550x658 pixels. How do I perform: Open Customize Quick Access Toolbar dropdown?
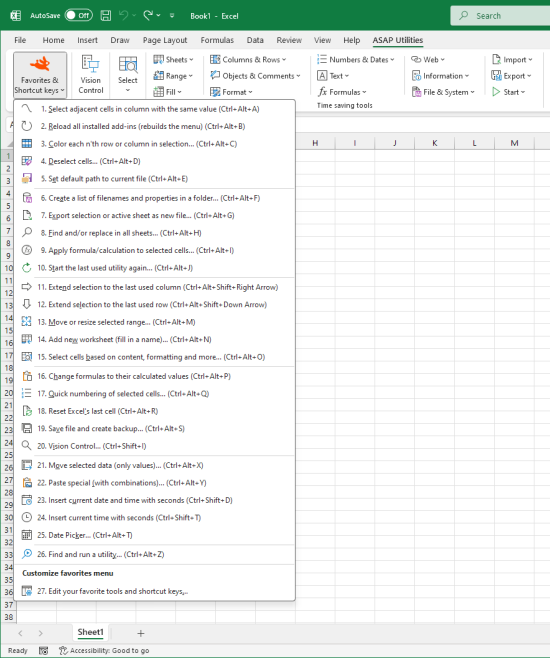172,16
